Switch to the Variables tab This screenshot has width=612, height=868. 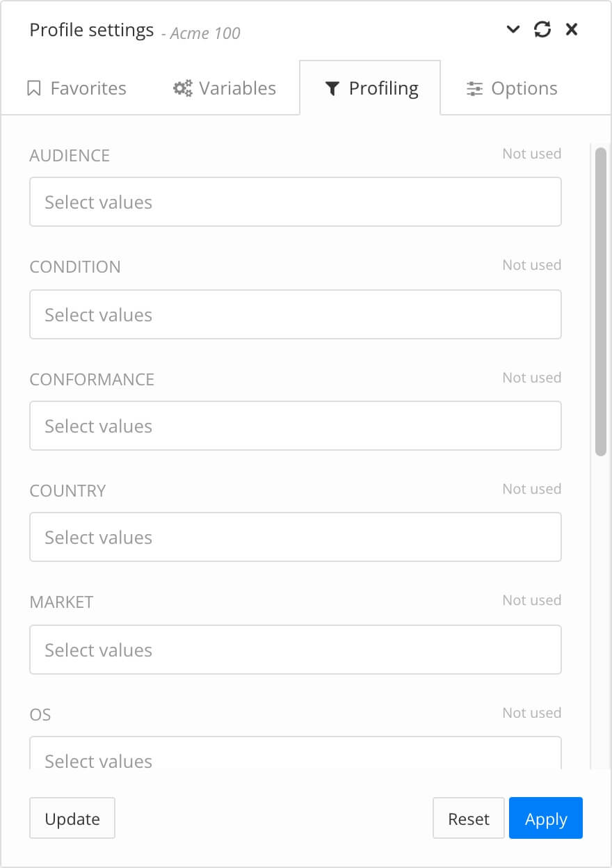point(224,88)
